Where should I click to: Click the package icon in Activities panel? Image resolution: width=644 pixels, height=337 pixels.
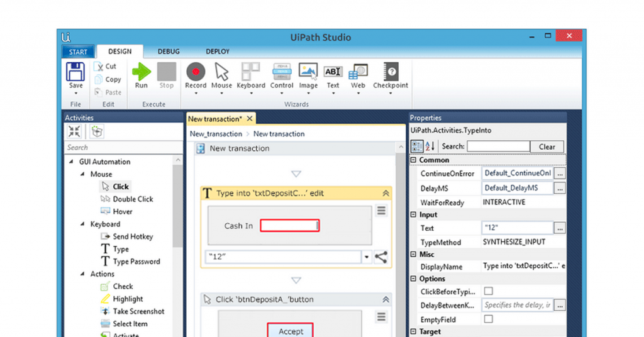coord(97,131)
